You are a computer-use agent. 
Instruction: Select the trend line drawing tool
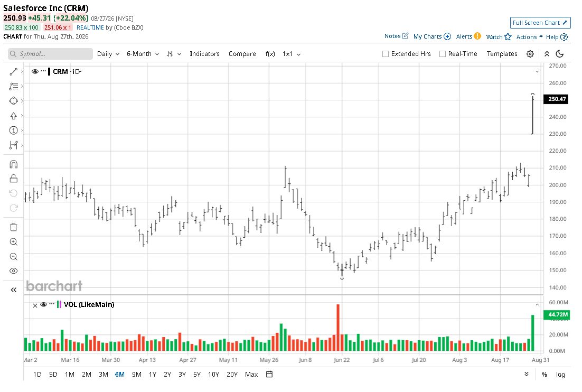point(13,72)
